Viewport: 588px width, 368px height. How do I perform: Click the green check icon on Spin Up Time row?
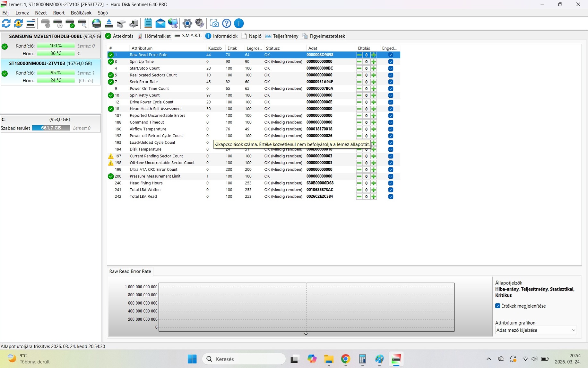[x=111, y=62]
